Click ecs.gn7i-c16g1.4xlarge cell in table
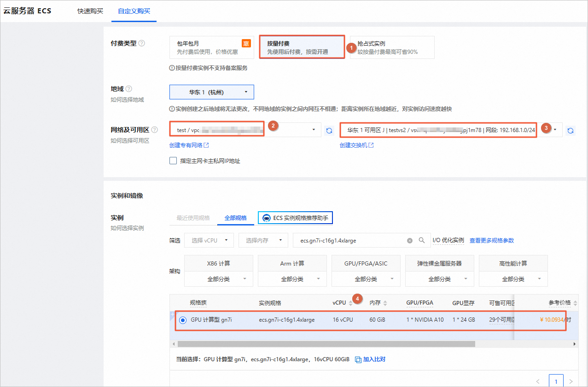 (x=287, y=320)
